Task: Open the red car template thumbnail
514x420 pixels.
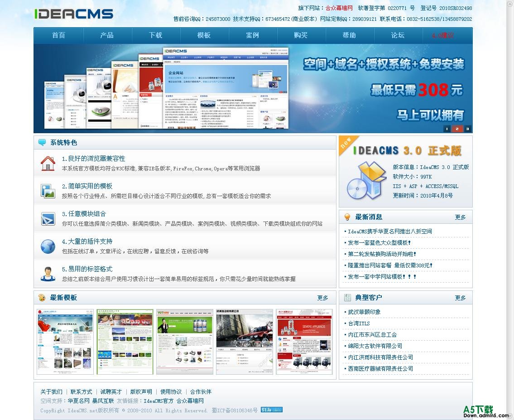Action: tap(245, 342)
